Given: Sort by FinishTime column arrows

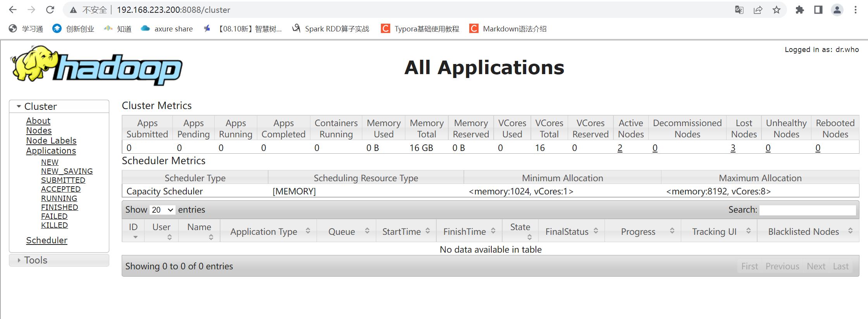Looking at the screenshot, I should [x=493, y=231].
